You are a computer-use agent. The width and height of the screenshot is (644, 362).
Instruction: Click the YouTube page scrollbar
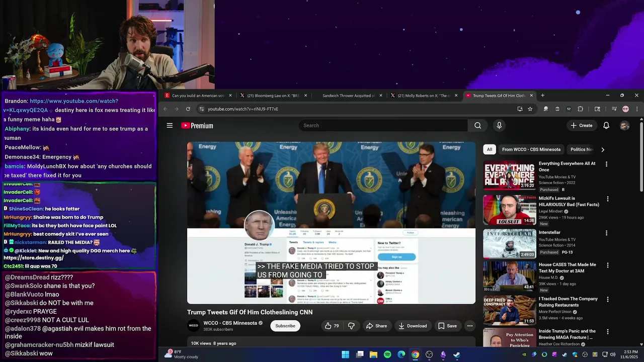coord(641,156)
